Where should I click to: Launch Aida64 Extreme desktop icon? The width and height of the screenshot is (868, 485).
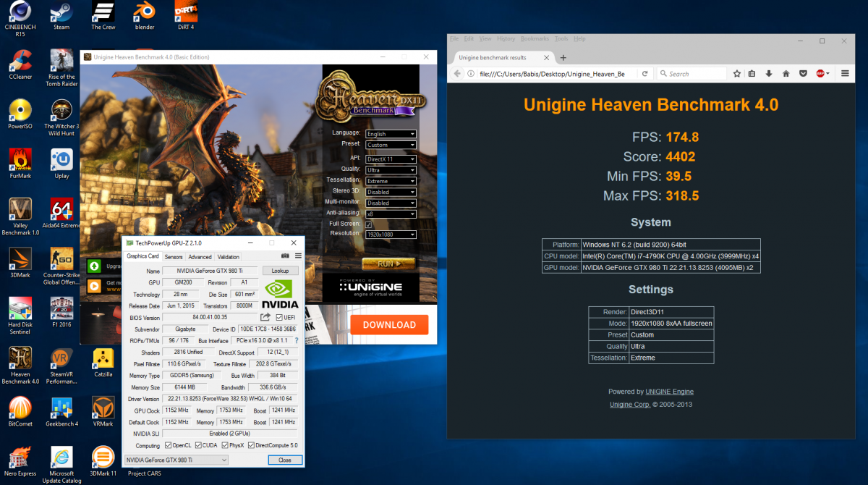click(x=61, y=213)
